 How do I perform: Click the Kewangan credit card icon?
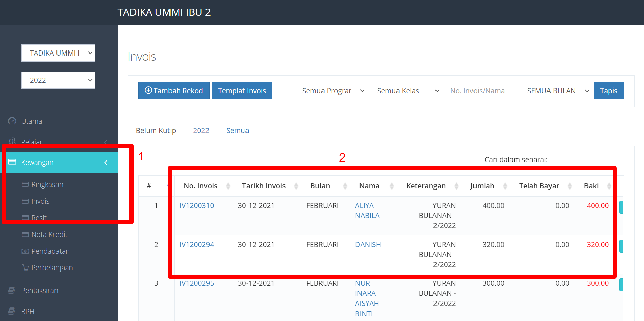pyautogui.click(x=12, y=162)
